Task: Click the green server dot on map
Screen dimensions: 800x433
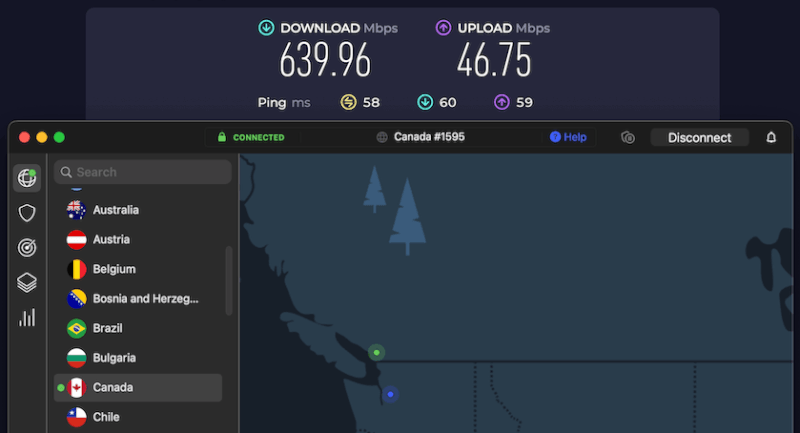Action: tap(377, 352)
